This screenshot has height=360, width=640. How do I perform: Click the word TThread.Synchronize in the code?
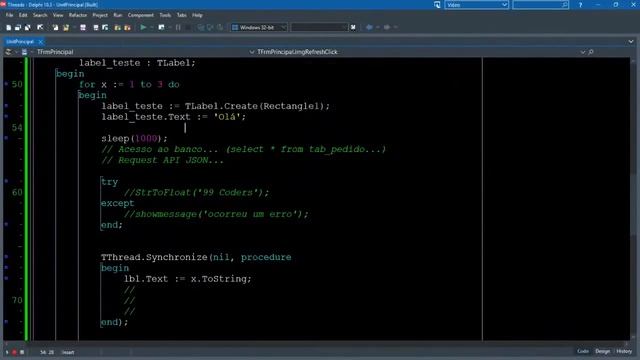pos(154,257)
